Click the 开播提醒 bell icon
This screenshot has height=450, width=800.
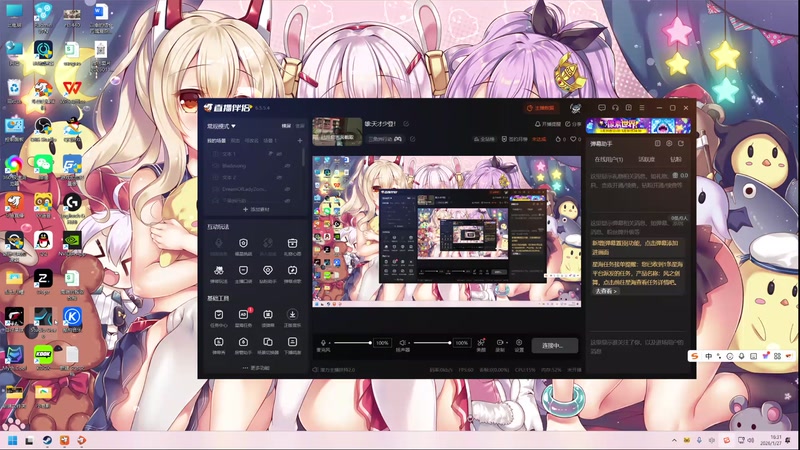tap(537, 124)
